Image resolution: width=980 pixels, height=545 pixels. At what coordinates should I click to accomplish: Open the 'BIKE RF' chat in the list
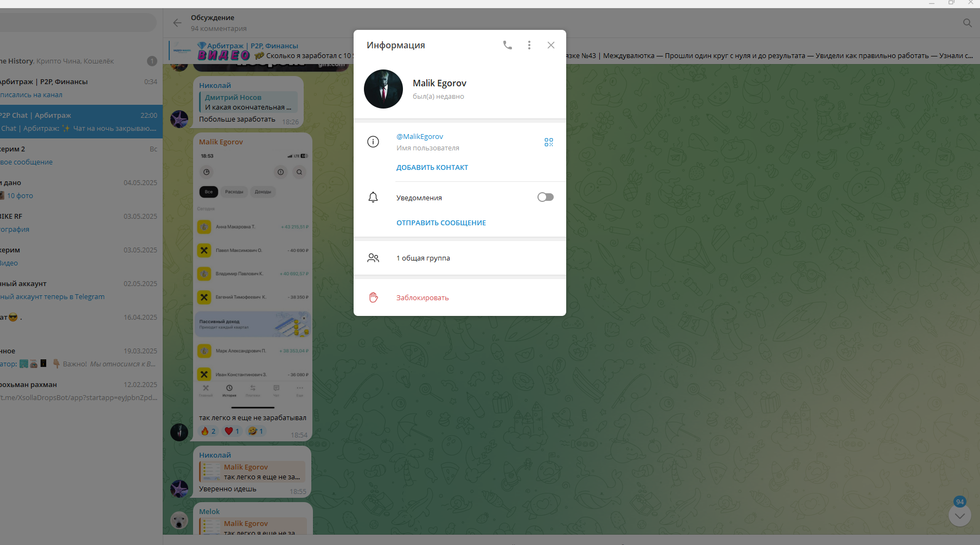point(81,223)
